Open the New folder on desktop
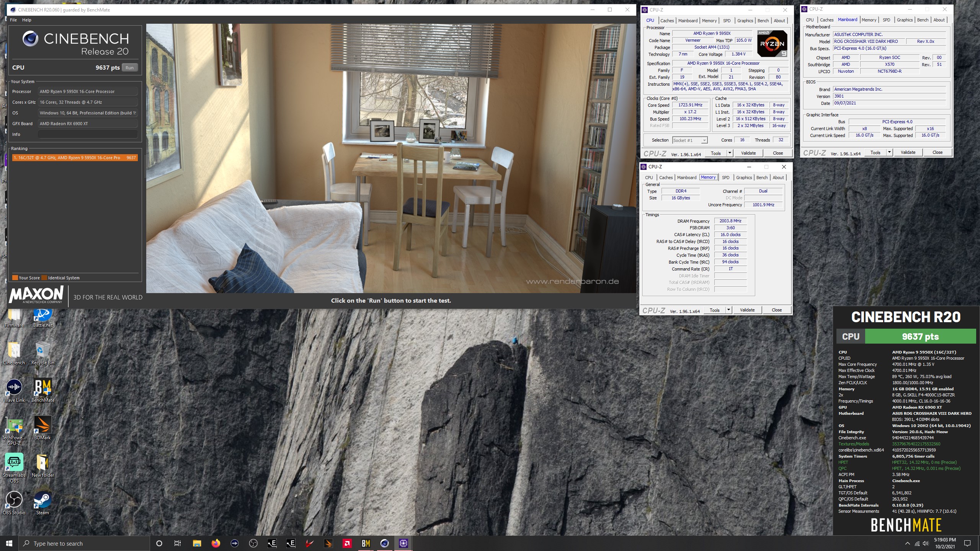This screenshot has height=551, width=980. (x=42, y=465)
